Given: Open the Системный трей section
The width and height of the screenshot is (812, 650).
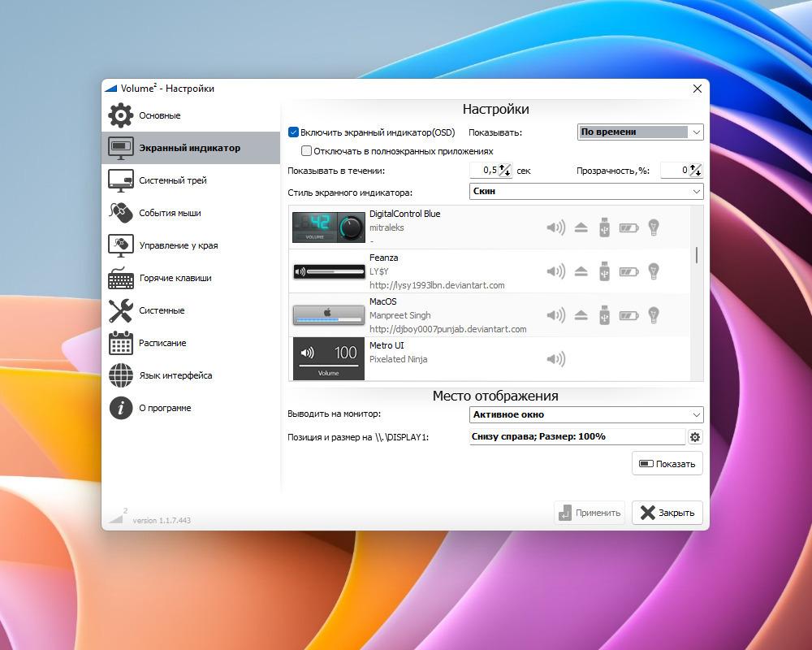Looking at the screenshot, I should tap(191, 180).
